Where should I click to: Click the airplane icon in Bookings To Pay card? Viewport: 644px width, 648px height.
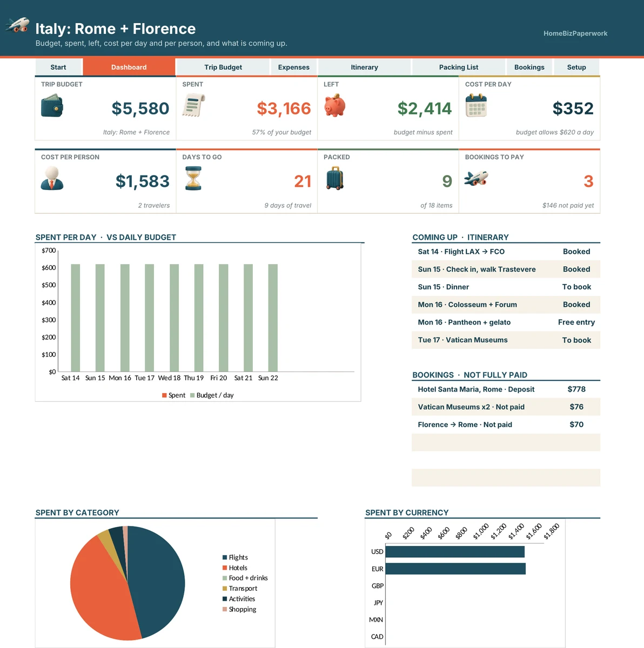(x=476, y=178)
